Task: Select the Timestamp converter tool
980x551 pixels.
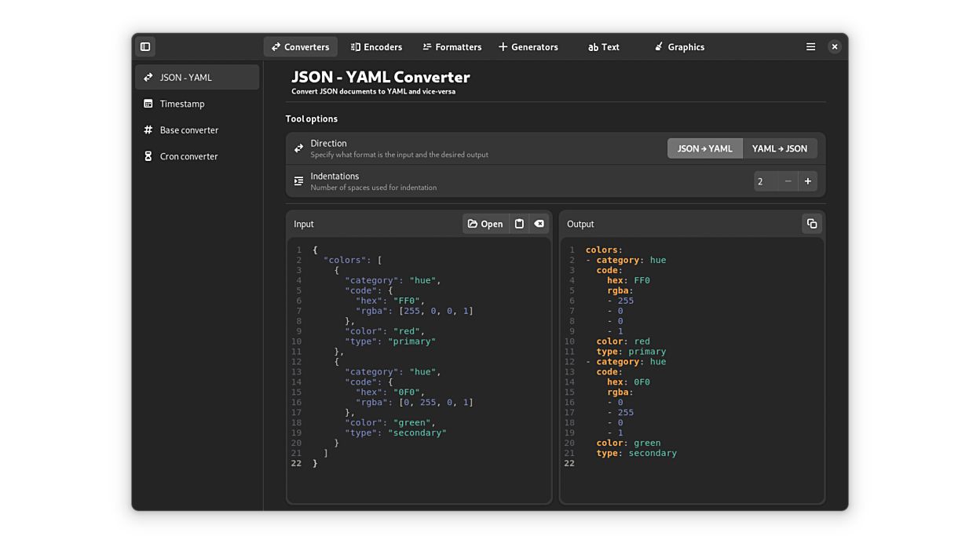Action: (x=181, y=104)
